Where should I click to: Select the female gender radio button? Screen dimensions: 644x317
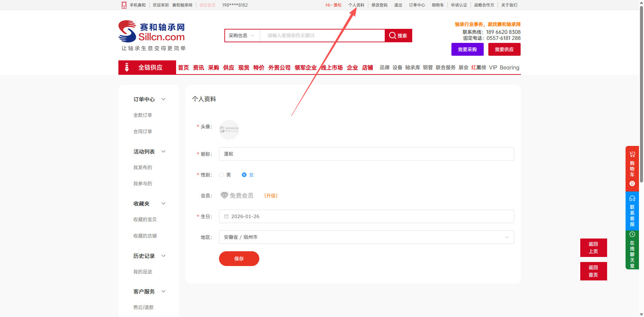244,175
